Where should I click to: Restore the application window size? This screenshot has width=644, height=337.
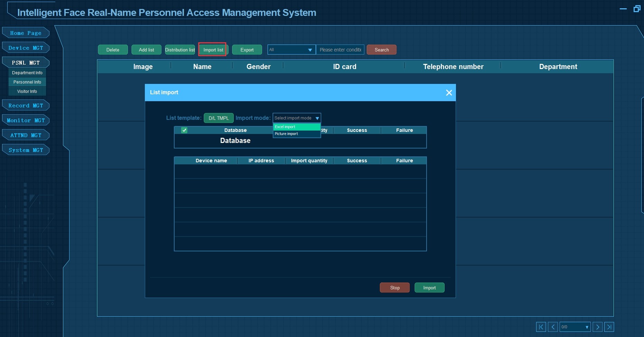point(637,9)
